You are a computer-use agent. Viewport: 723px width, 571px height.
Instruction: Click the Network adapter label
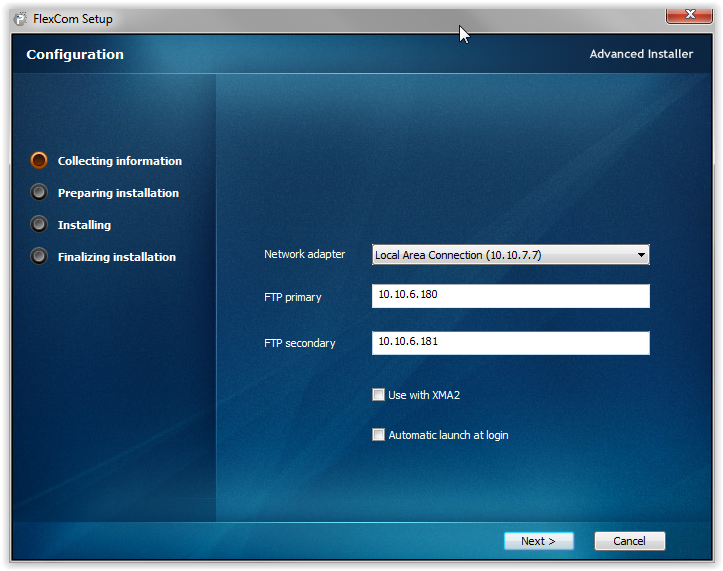pos(304,254)
